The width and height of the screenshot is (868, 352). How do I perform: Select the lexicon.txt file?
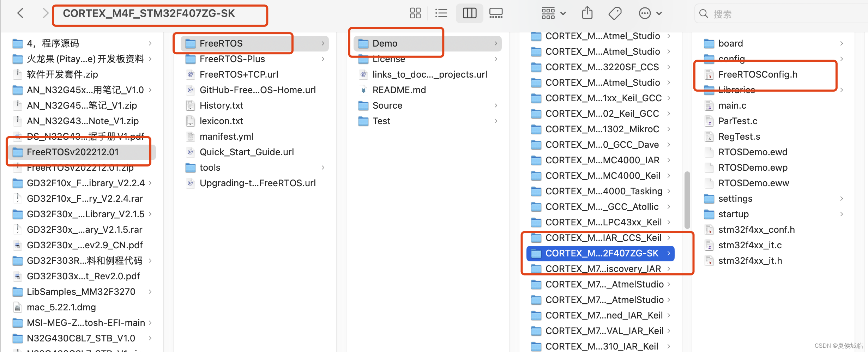[255, 121]
